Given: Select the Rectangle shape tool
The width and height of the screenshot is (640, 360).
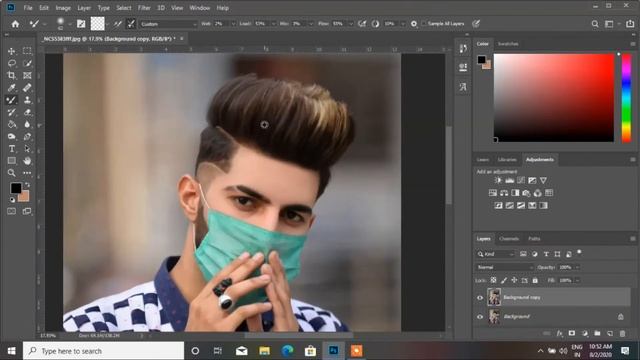Looking at the screenshot, I should 11,161.
